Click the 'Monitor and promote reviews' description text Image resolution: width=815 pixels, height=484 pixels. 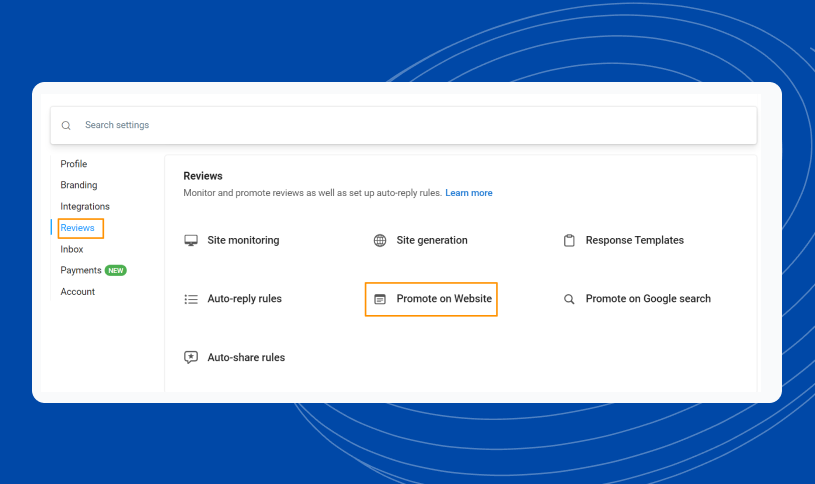pos(312,193)
